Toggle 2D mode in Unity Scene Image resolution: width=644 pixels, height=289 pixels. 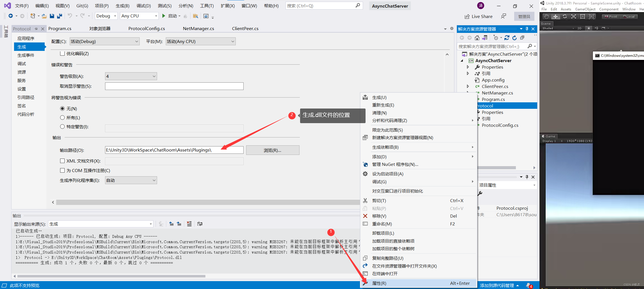(x=579, y=28)
